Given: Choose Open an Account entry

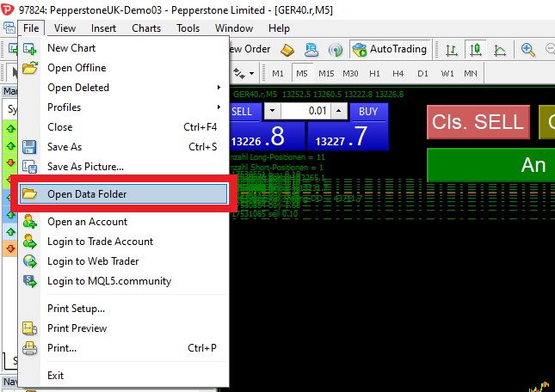Looking at the screenshot, I should click(123, 222).
